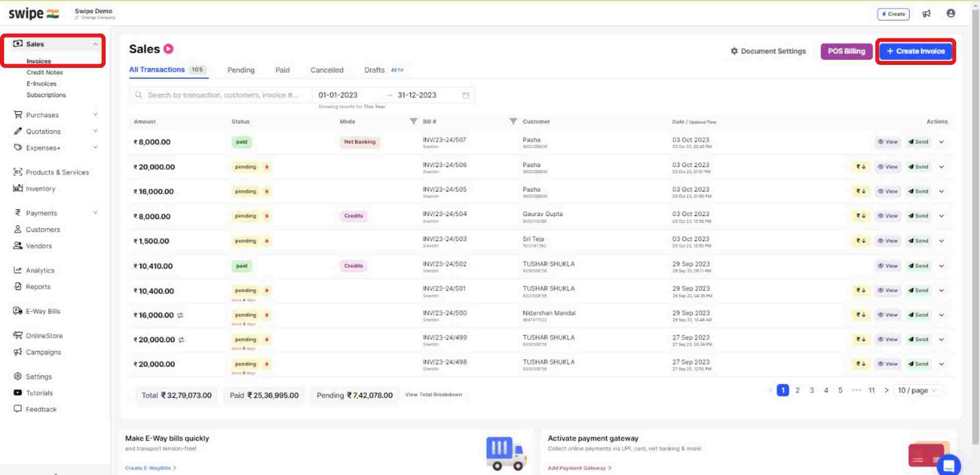Expand the Payments sidebar section

95,213
